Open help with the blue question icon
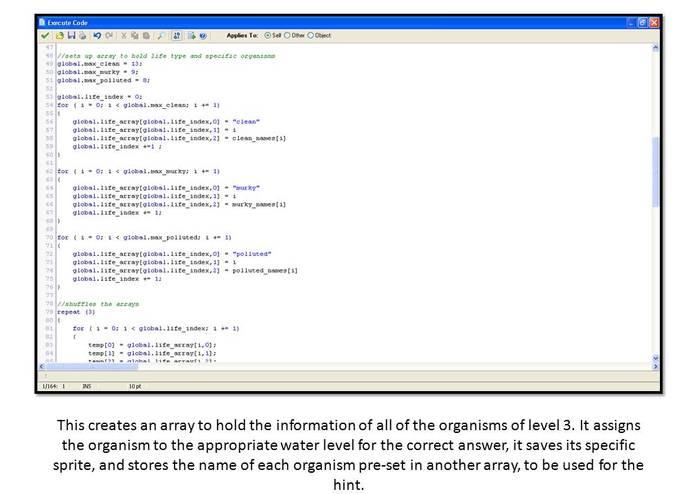 pyautogui.click(x=203, y=35)
